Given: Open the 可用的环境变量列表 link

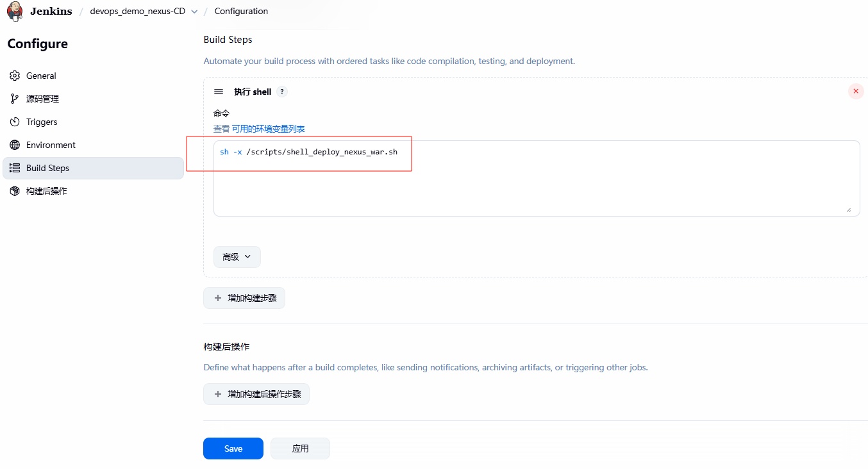Looking at the screenshot, I should pos(268,129).
